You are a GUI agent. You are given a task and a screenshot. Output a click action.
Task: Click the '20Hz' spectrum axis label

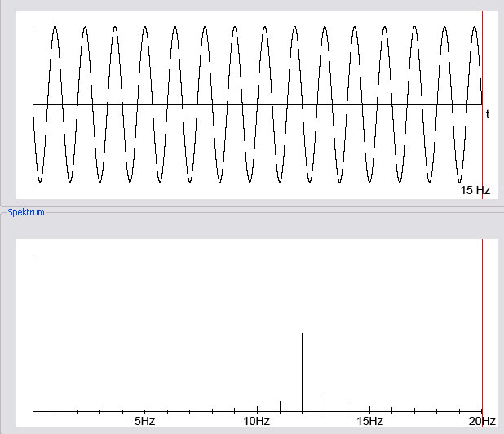[482, 421]
